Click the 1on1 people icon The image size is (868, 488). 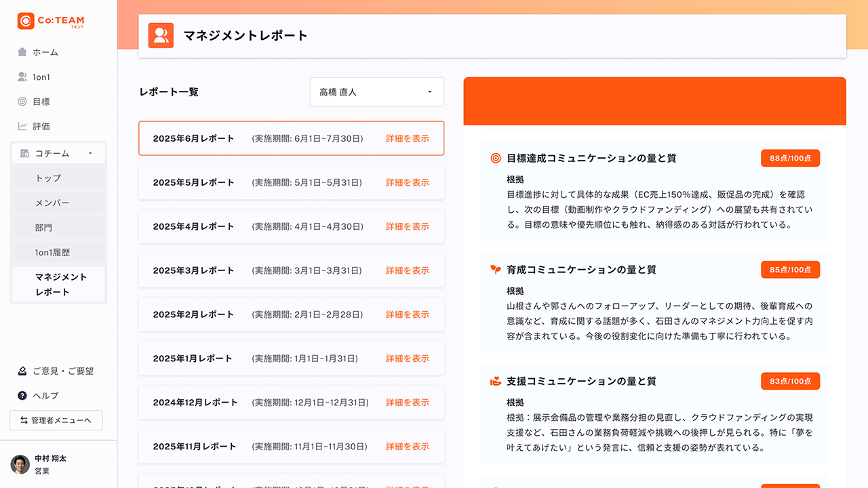22,77
